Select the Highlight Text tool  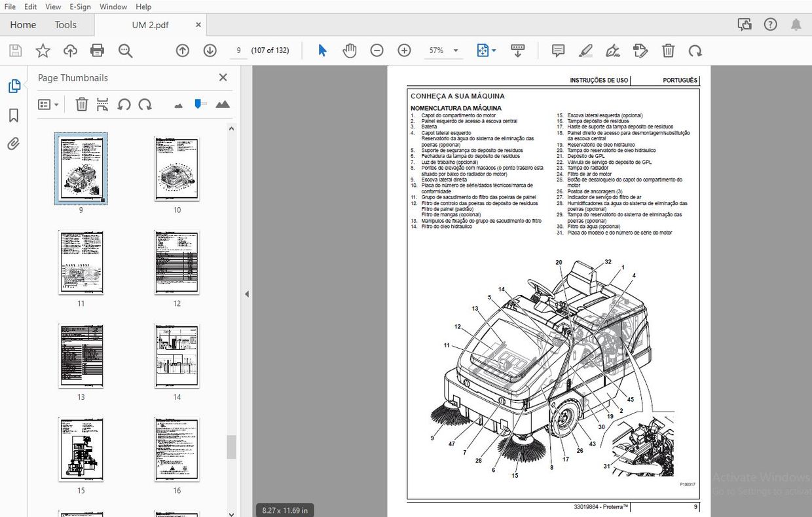click(x=585, y=50)
